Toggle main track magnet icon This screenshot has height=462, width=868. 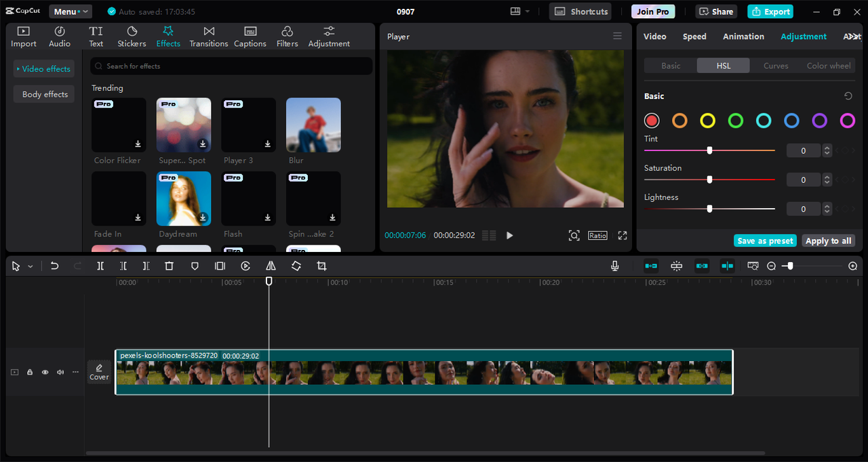651,266
